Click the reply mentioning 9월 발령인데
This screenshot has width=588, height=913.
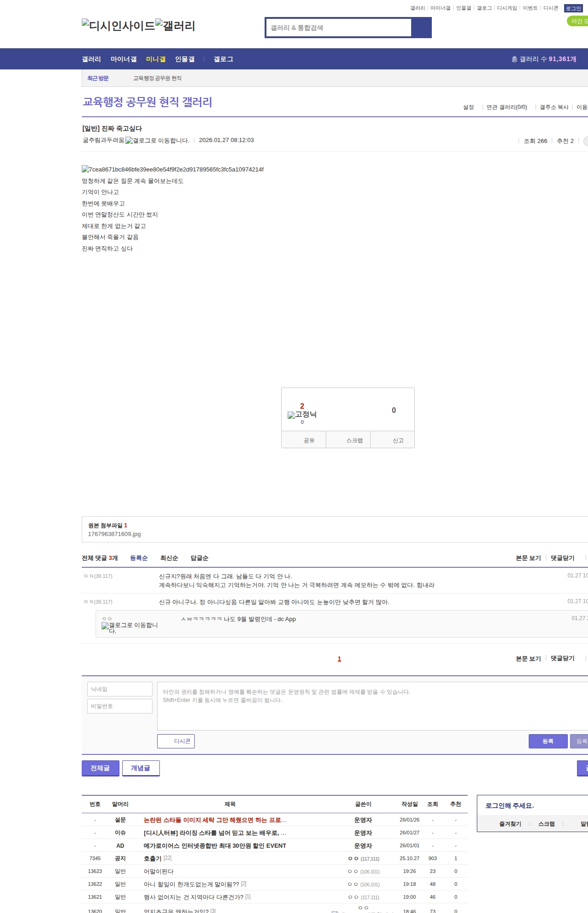click(x=238, y=619)
